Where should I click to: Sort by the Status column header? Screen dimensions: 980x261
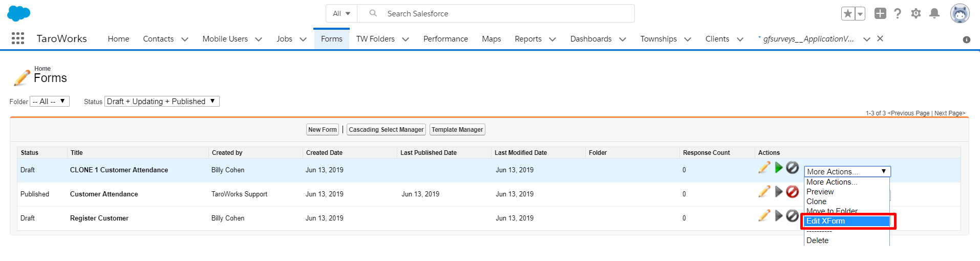[30, 153]
